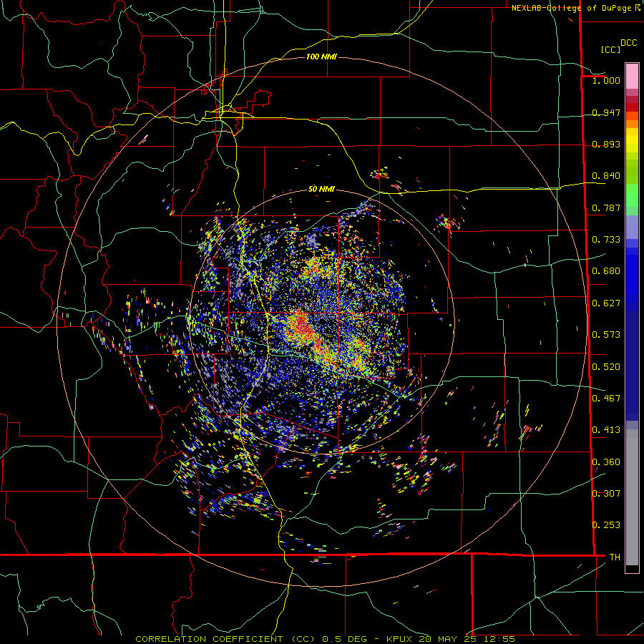Click the bright green color bar segment
This screenshot has height=644, width=644.
coord(632,196)
